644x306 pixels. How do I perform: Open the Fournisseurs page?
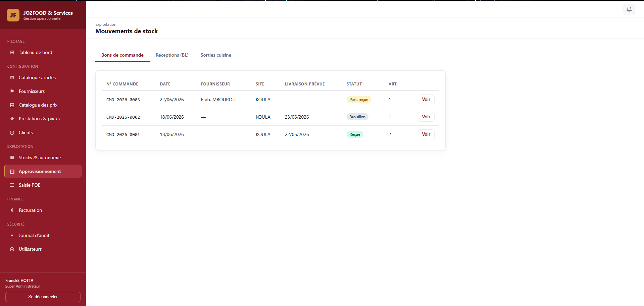click(43, 91)
